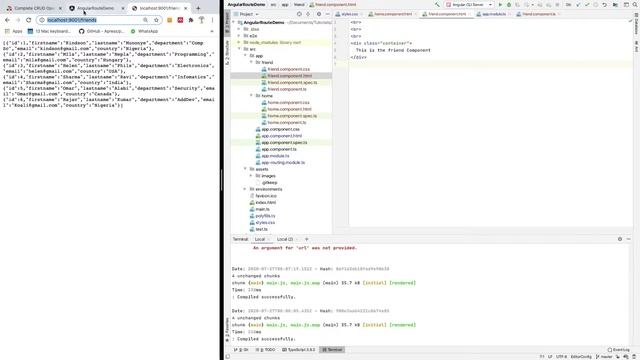Image resolution: width=640 pixels, height=360 pixels.
Task: Open project panel settings gear
Action: click(319, 14)
